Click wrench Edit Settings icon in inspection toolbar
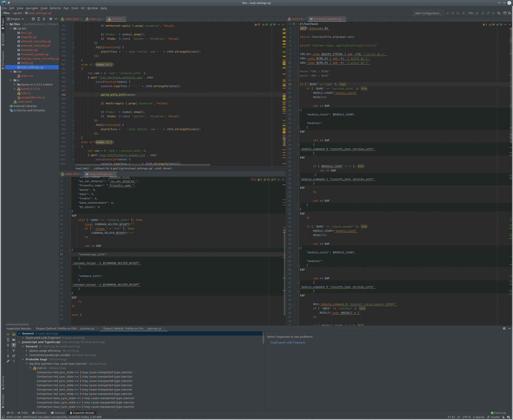Image resolution: width=513 pixels, height=420 pixels. tap(8, 361)
